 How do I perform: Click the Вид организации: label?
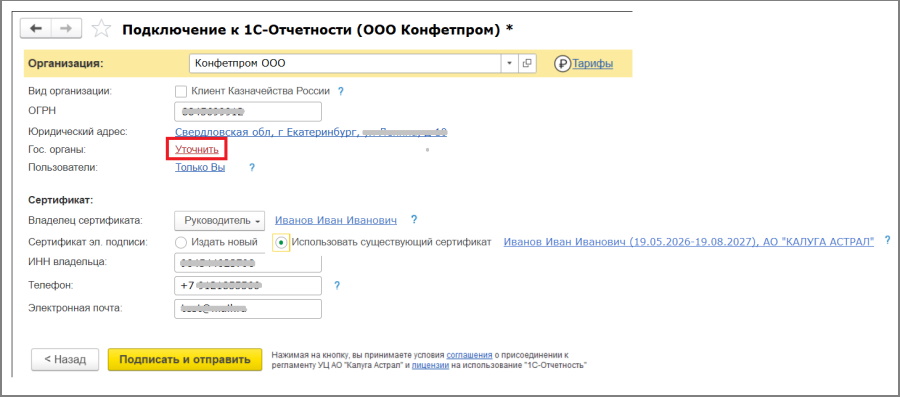70,91
